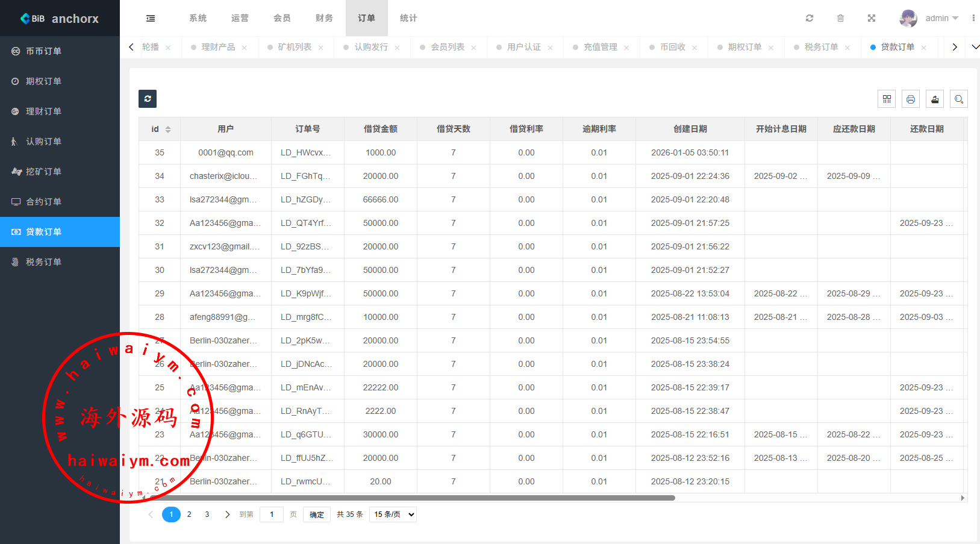Click the refresh icon in the top header

tap(810, 18)
